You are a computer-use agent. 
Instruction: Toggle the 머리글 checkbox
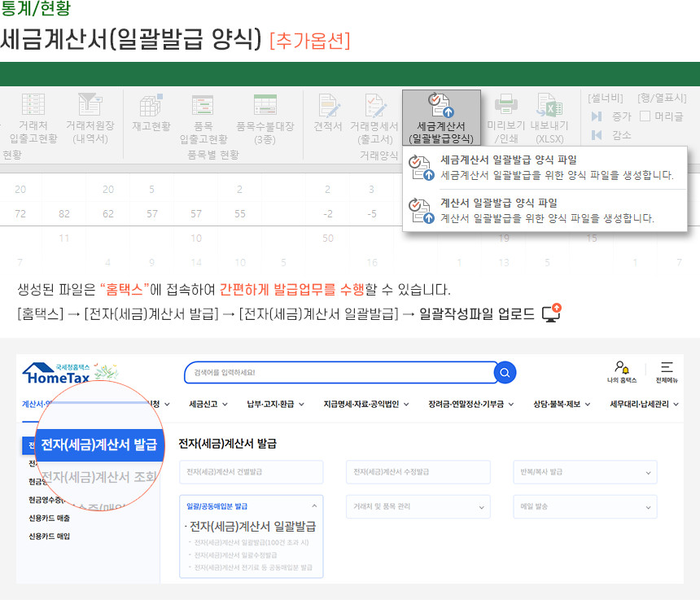coord(645,116)
